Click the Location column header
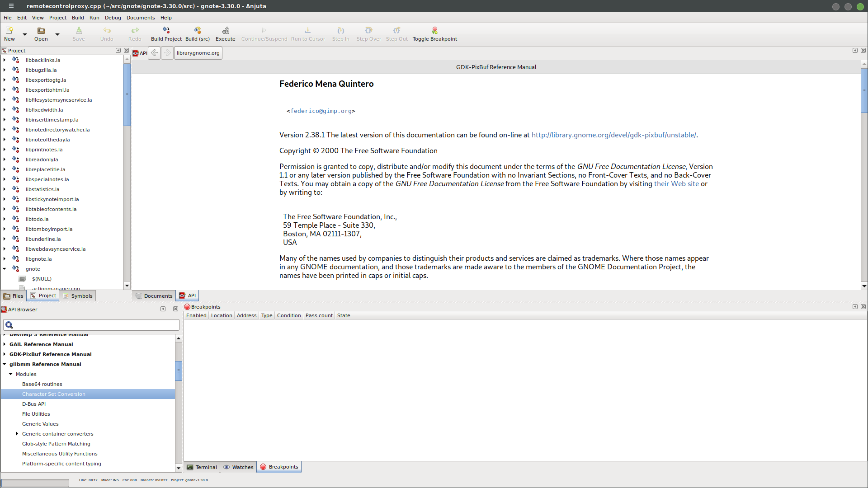This screenshot has width=868, height=488. pyautogui.click(x=222, y=315)
